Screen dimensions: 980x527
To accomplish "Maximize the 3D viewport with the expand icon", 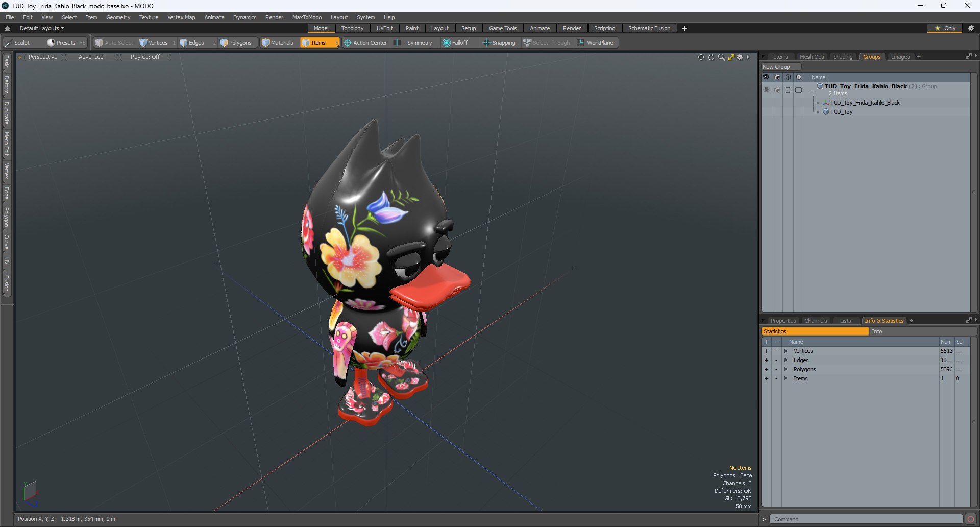I will click(731, 57).
